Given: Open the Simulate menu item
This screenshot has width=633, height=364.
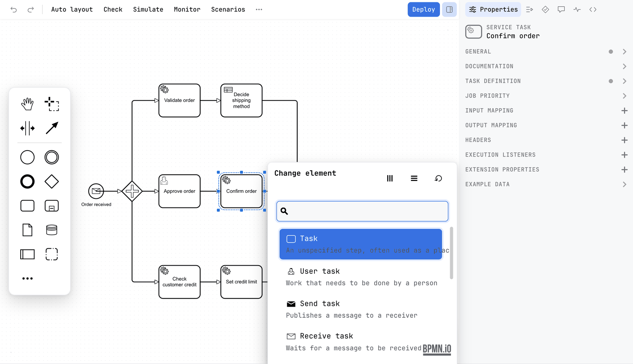Looking at the screenshot, I should pos(148,9).
